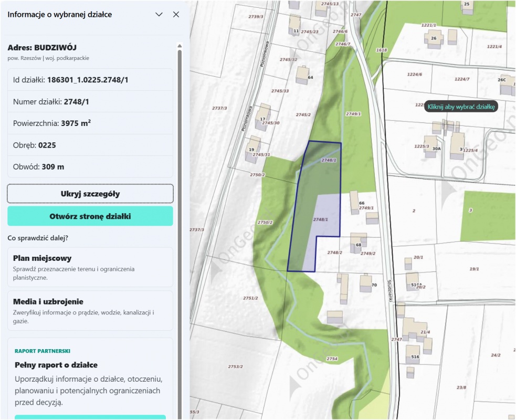
Task: Click building number 64 on map
Action: (x=302, y=75)
